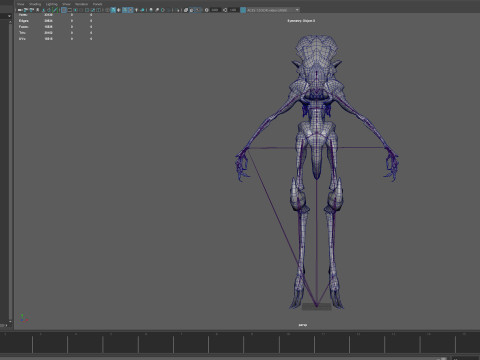
Task: Click the 'Faces' poly count label
Action: click(x=23, y=27)
